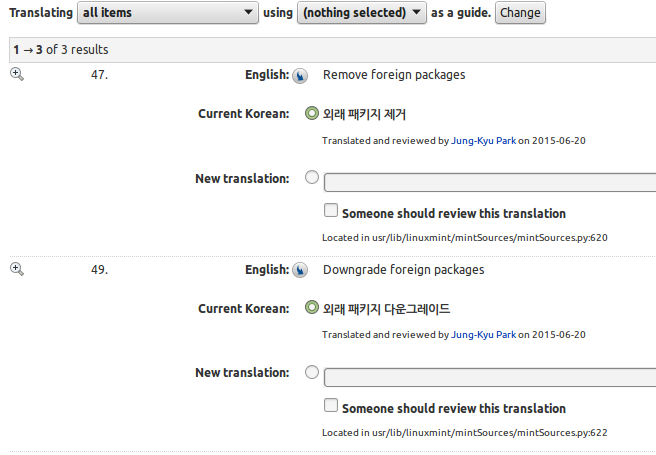This screenshot has width=656, height=455.
Task: Open the 'all items' filter dropdown
Action: [x=168, y=13]
